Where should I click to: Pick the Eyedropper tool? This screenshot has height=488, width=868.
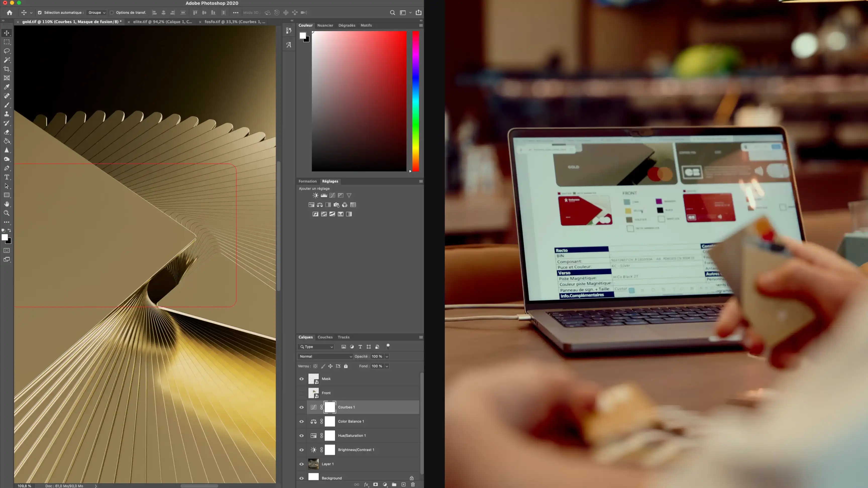click(7, 87)
